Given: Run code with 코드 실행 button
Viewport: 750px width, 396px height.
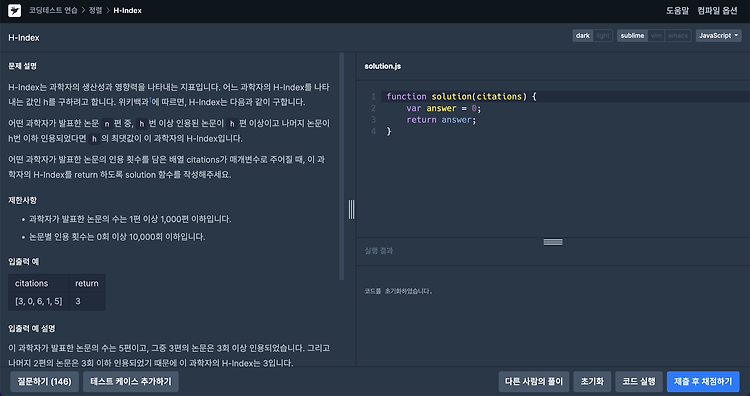Looking at the screenshot, I should point(639,382).
